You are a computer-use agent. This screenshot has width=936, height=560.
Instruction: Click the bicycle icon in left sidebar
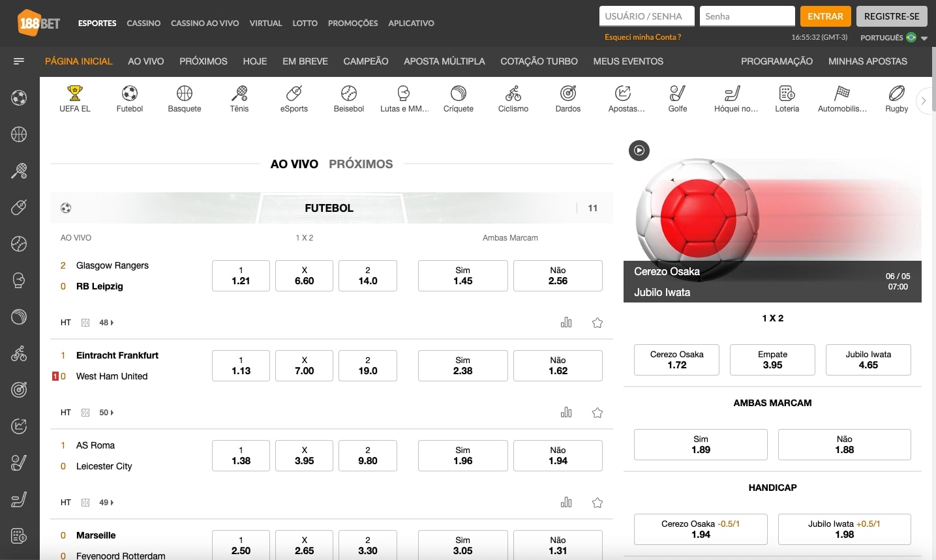coord(19,353)
